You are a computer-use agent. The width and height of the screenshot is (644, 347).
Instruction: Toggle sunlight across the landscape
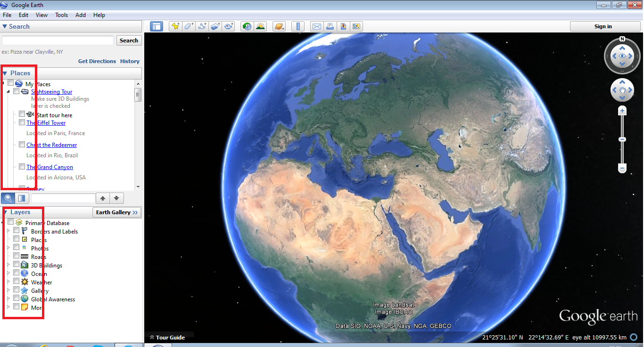coord(260,26)
